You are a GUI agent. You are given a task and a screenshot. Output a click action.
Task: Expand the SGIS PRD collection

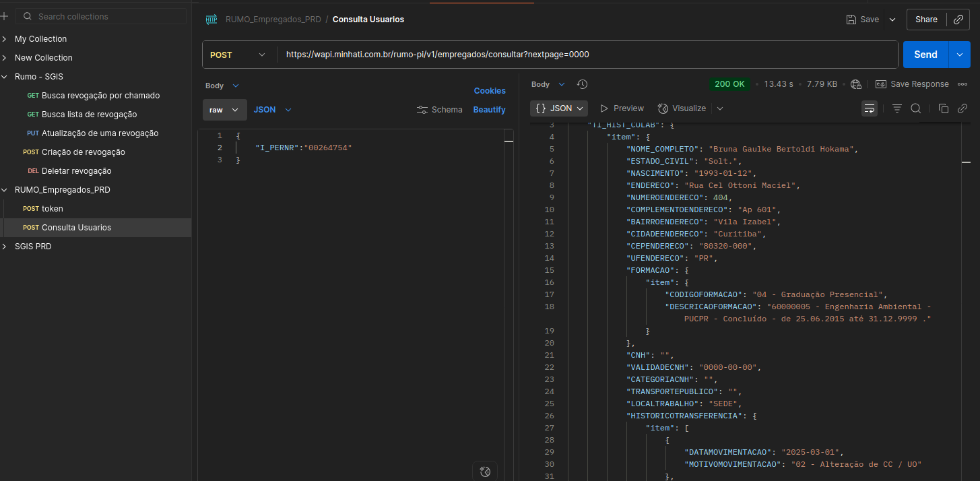pyautogui.click(x=5, y=247)
